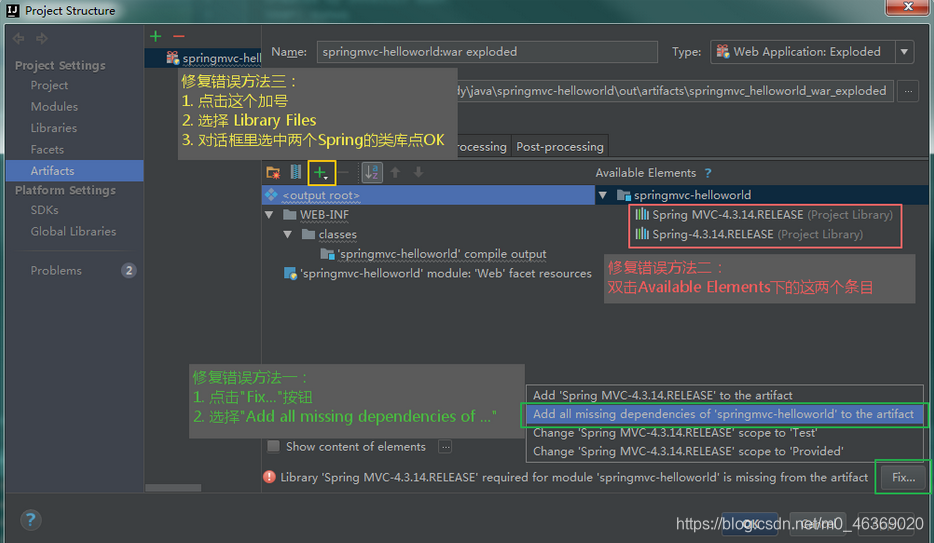Screen dimensions: 934x543
Task: Select Spring MVC-4.3.14.RELEASE project library
Action: pyautogui.click(x=764, y=214)
